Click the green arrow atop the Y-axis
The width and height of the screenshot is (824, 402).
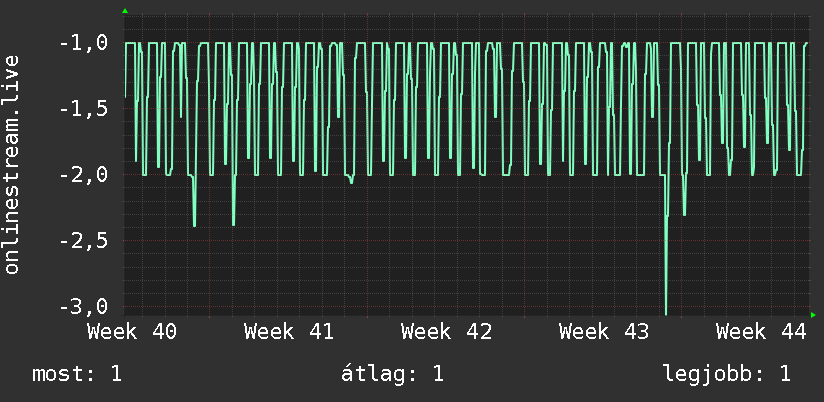click(x=125, y=11)
